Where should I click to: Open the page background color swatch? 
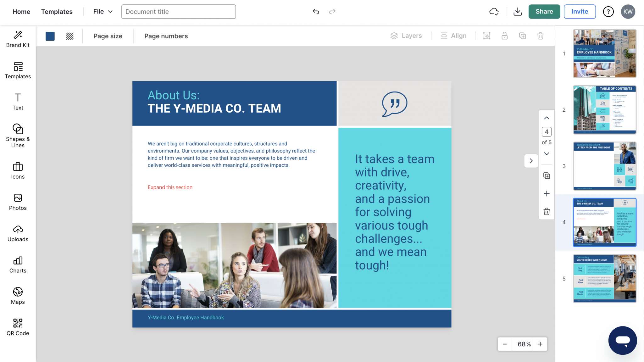[x=50, y=36]
